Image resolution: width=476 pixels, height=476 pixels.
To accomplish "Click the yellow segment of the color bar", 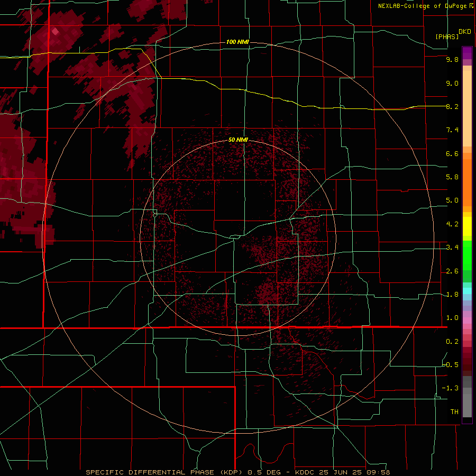I will tap(467, 226).
